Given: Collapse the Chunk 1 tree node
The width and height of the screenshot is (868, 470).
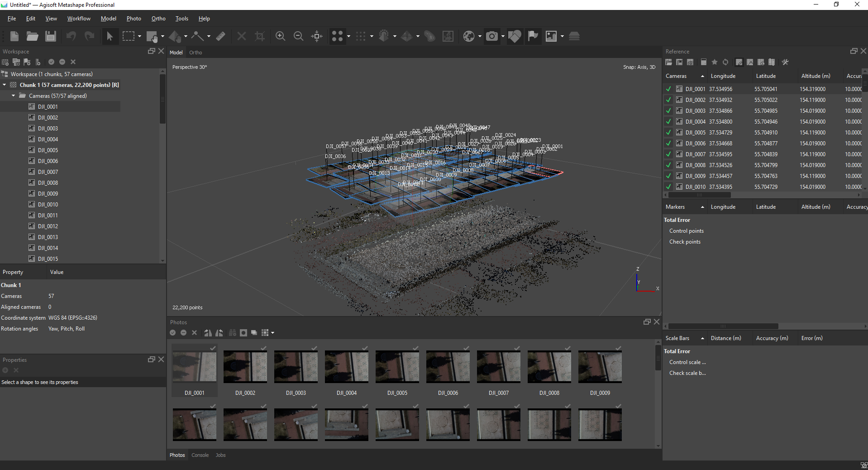Looking at the screenshot, I should [x=5, y=85].
